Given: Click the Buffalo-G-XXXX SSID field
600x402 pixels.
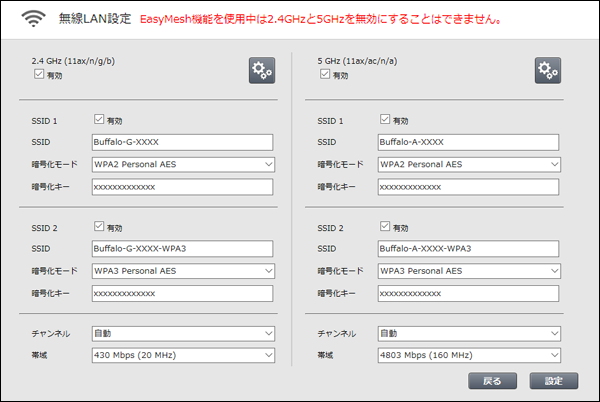Looking at the screenshot, I should point(183,142).
